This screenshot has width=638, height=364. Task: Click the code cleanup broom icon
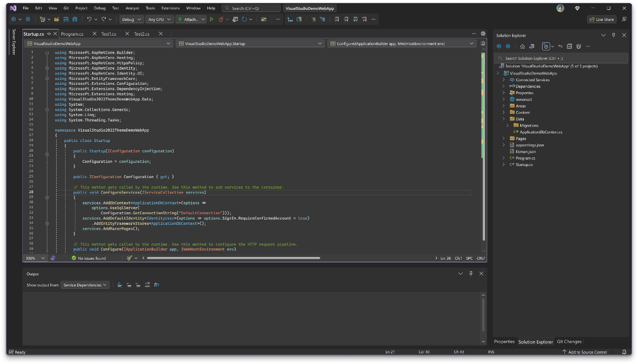coord(129,258)
